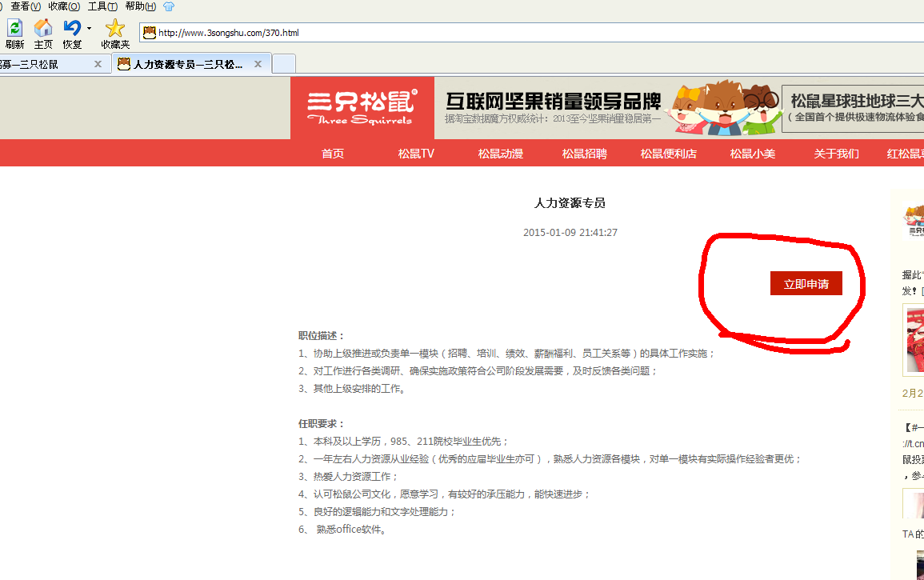This screenshot has width=924, height=580.
Task: Click the red sidebar photo thumbnail
Action: 914,340
